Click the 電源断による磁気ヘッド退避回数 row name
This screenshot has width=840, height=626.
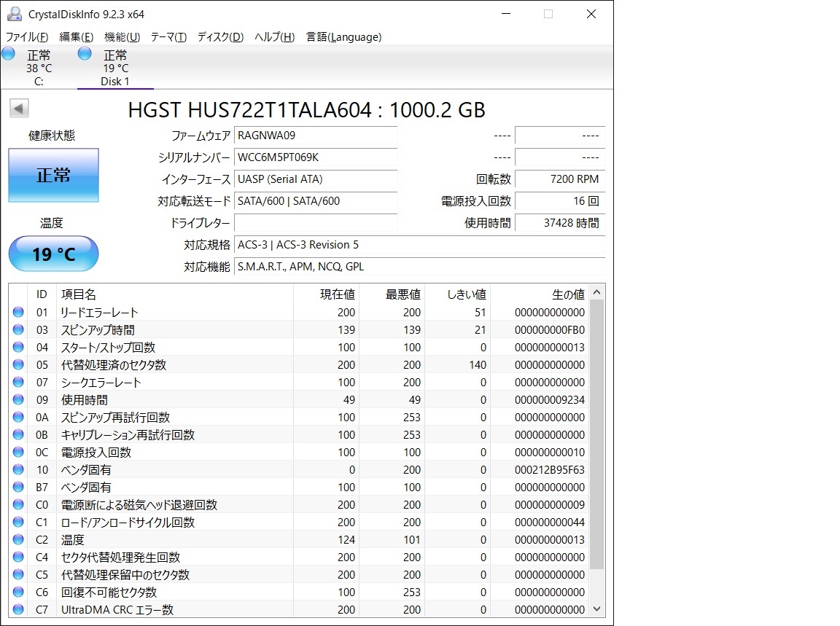click(139, 504)
